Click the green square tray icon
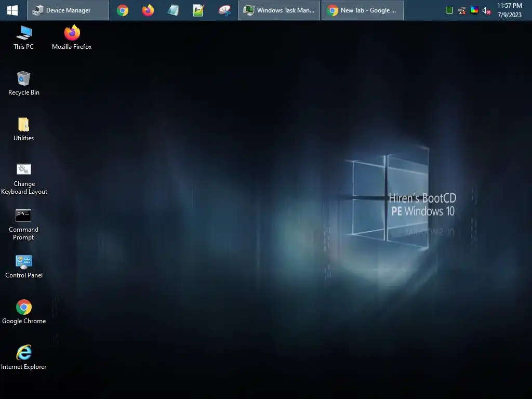 point(449,10)
